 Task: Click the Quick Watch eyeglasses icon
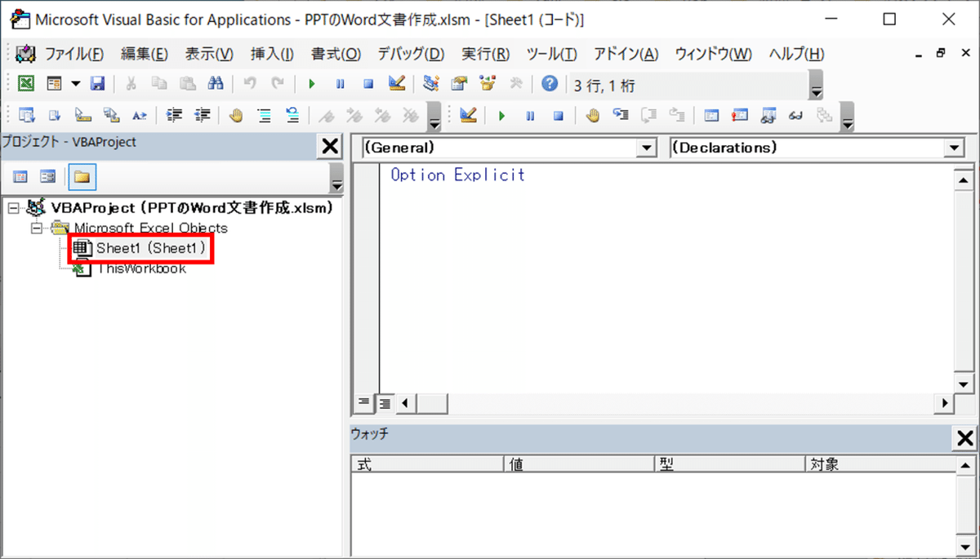(796, 116)
